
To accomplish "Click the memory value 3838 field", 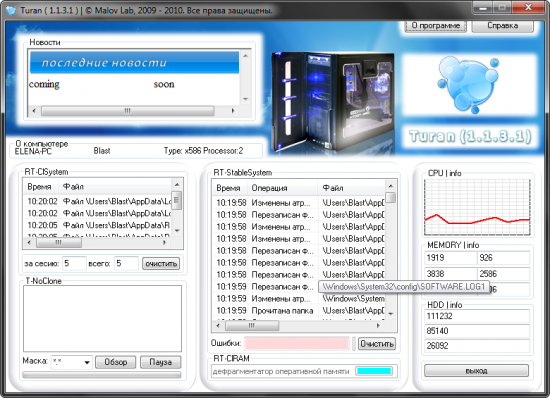I will coord(450,274).
